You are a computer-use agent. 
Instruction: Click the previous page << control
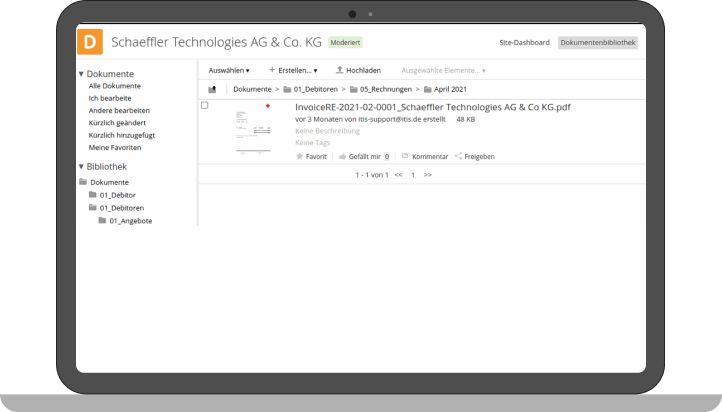(x=398, y=175)
